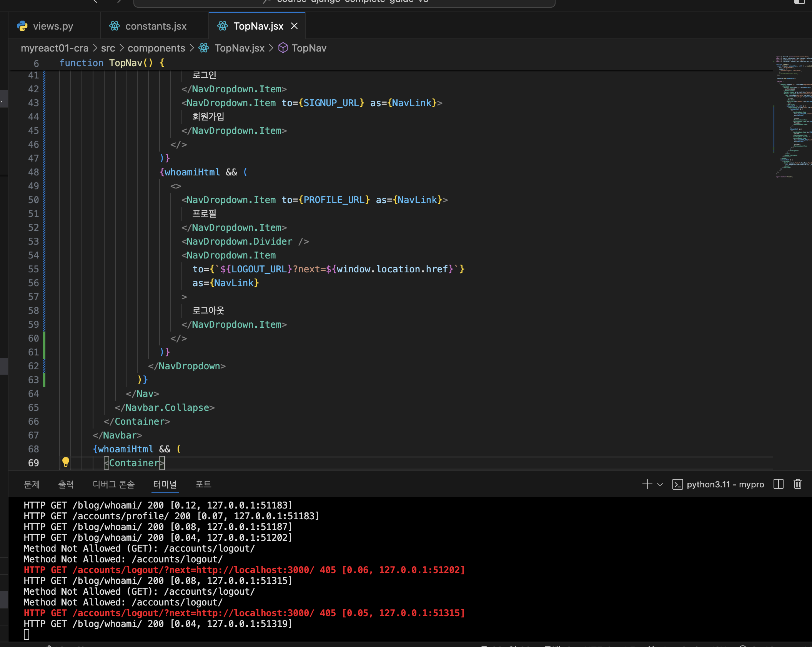Viewport: 812px width, 647px height.
Task: Click the Python icon on views.py tab
Action: tap(23, 26)
